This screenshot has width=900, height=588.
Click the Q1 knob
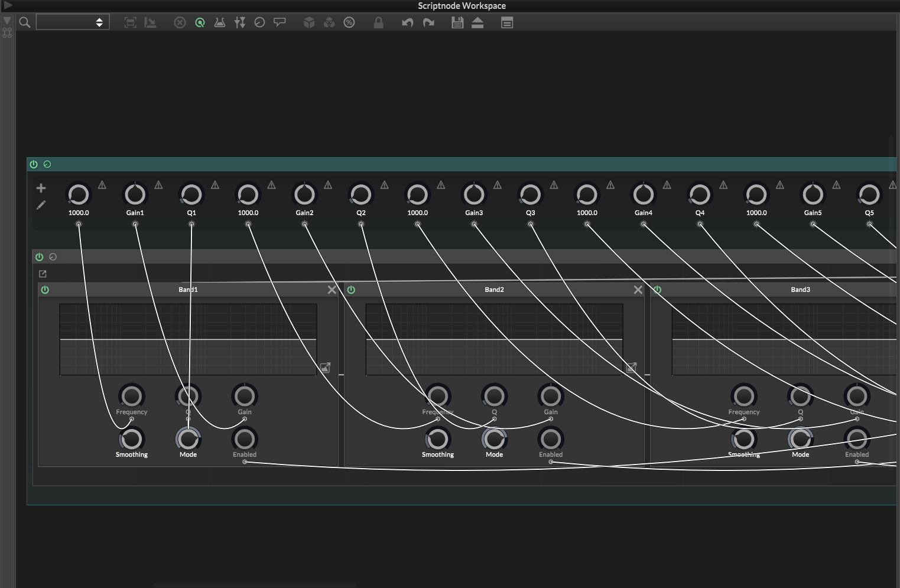(x=191, y=194)
